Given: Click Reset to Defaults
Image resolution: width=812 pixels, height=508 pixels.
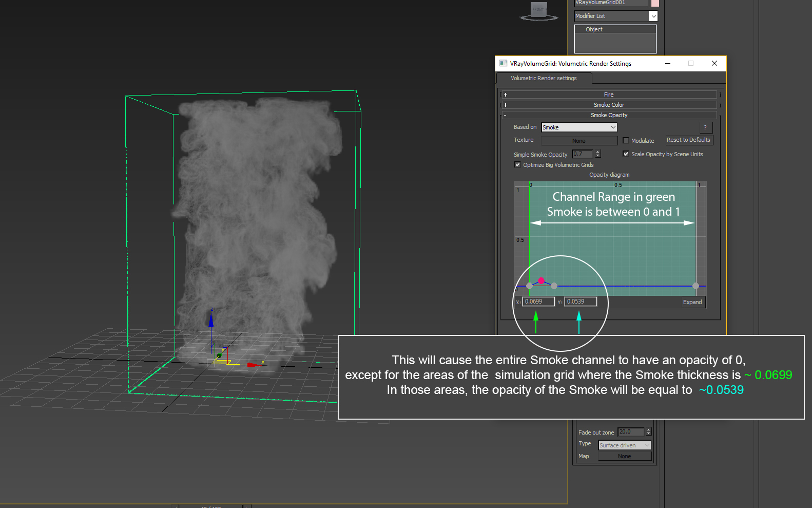Looking at the screenshot, I should pyautogui.click(x=688, y=140).
